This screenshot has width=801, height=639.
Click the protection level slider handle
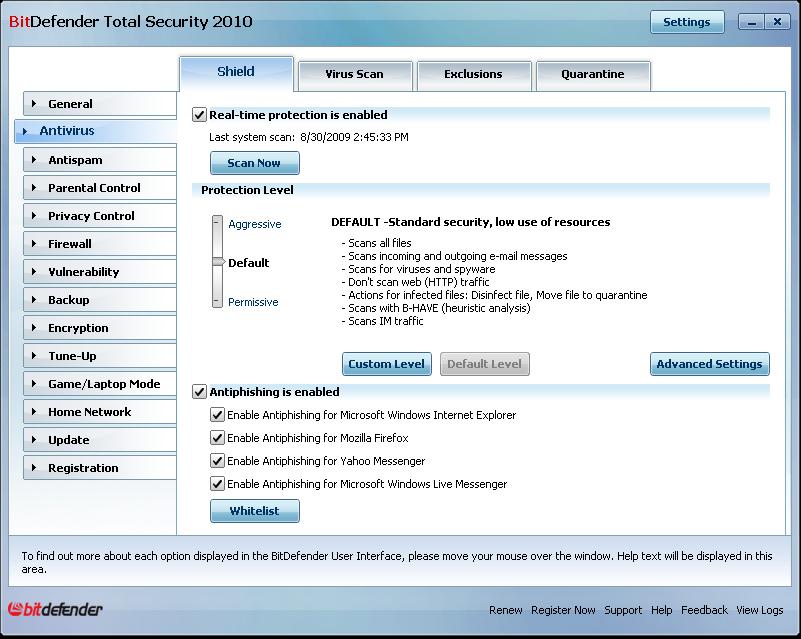coord(218,262)
